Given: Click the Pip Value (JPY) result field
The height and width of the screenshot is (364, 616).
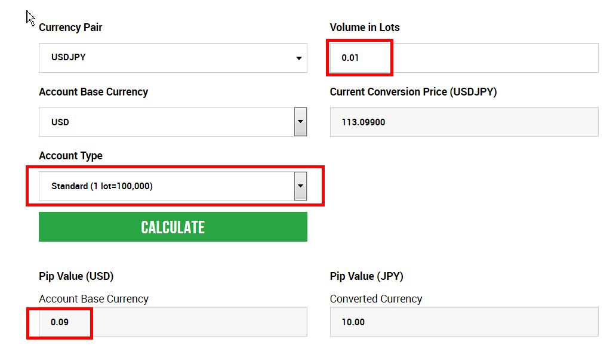Looking at the screenshot, I should tap(463, 322).
